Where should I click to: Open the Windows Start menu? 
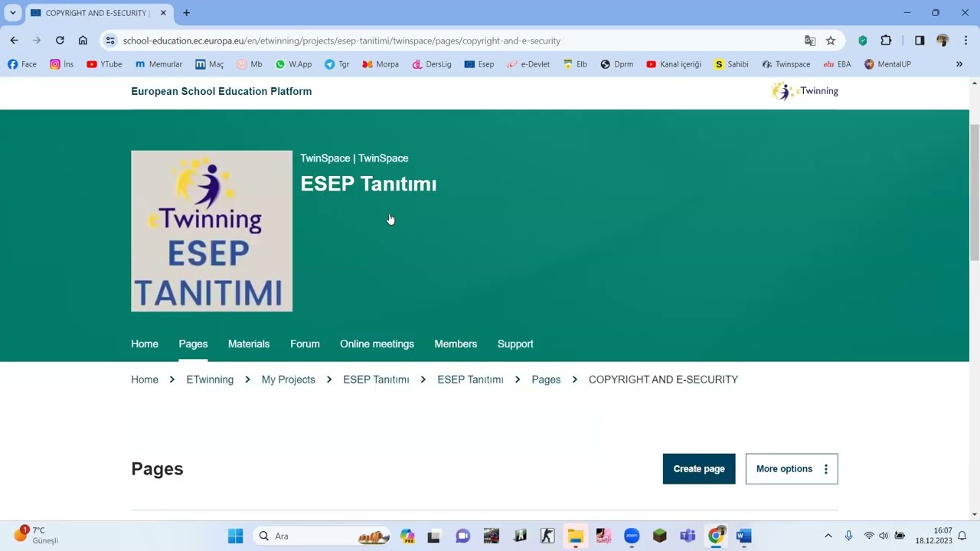click(x=235, y=536)
